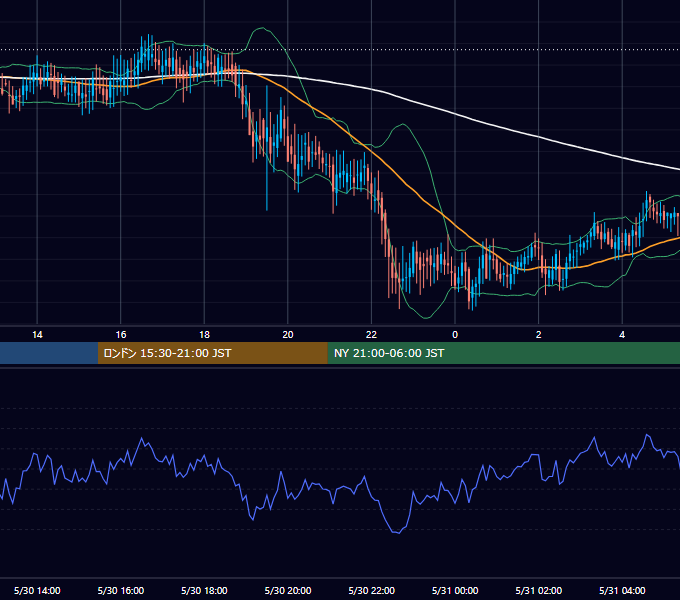This screenshot has width=680, height=600.
Task: Click the 5/30 16:00 date label
Action: pos(121,590)
